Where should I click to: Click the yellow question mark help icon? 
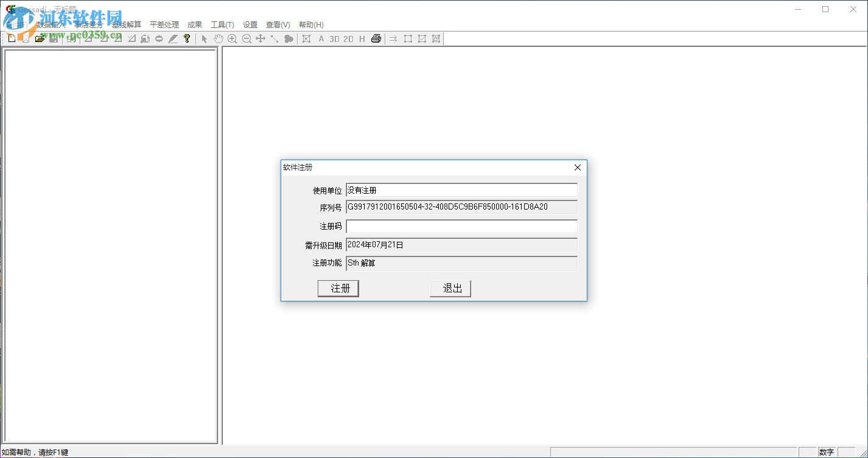click(x=187, y=38)
